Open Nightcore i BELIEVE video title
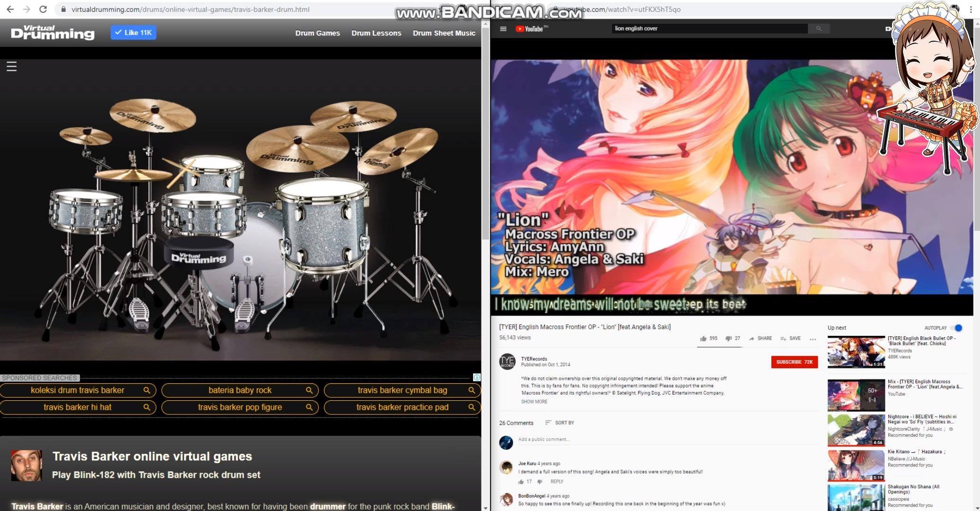 point(922,419)
